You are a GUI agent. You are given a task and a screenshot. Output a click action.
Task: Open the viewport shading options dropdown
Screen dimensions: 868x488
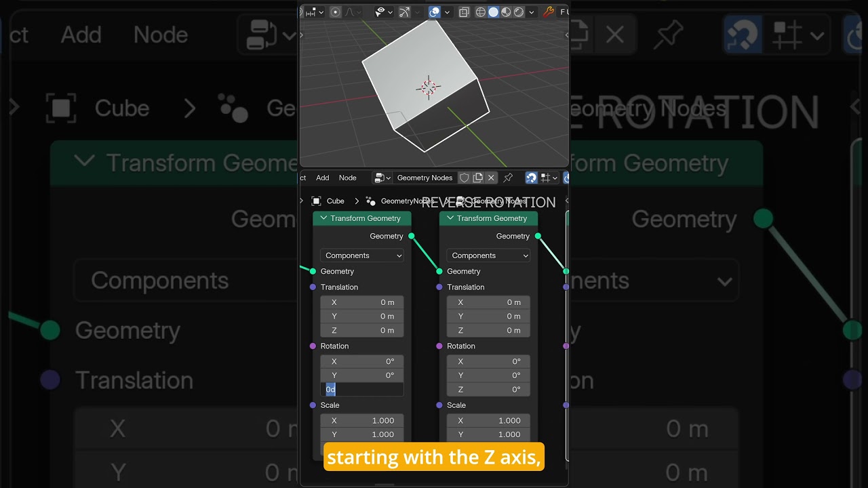532,12
